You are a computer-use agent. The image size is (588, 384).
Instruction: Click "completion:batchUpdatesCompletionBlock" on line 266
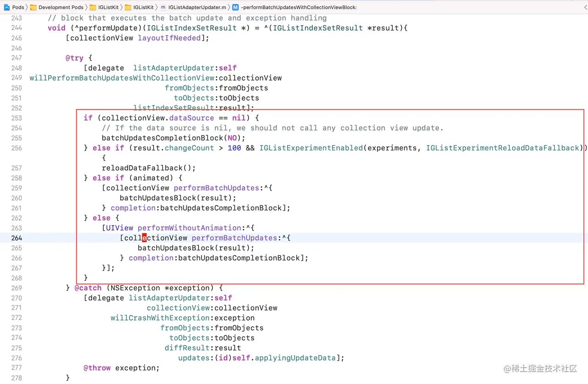pyautogui.click(x=215, y=258)
